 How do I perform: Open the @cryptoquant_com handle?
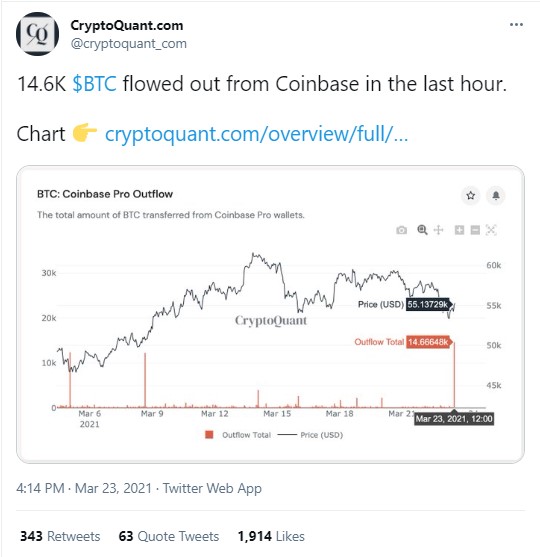128,44
